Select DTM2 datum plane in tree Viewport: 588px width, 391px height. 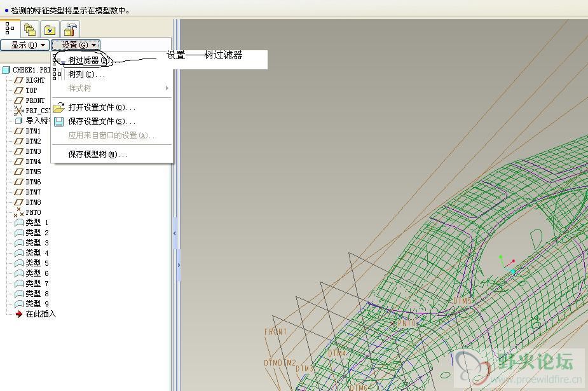click(33, 141)
